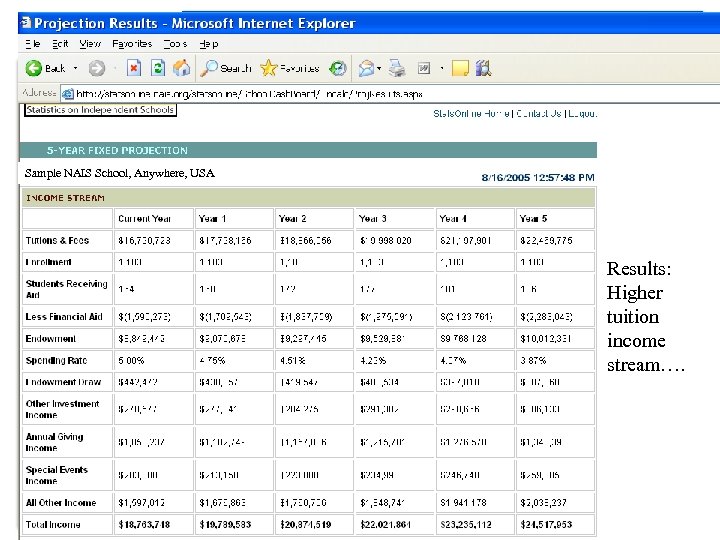Click the Annual Giving Income row label
The image size is (720, 540).
tap(54, 442)
